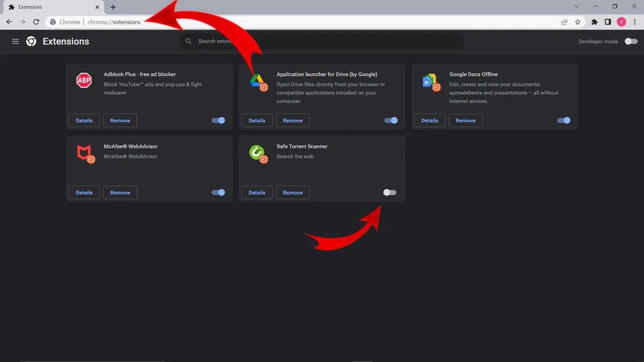
Task: Share this page via address bar icon
Action: click(564, 22)
